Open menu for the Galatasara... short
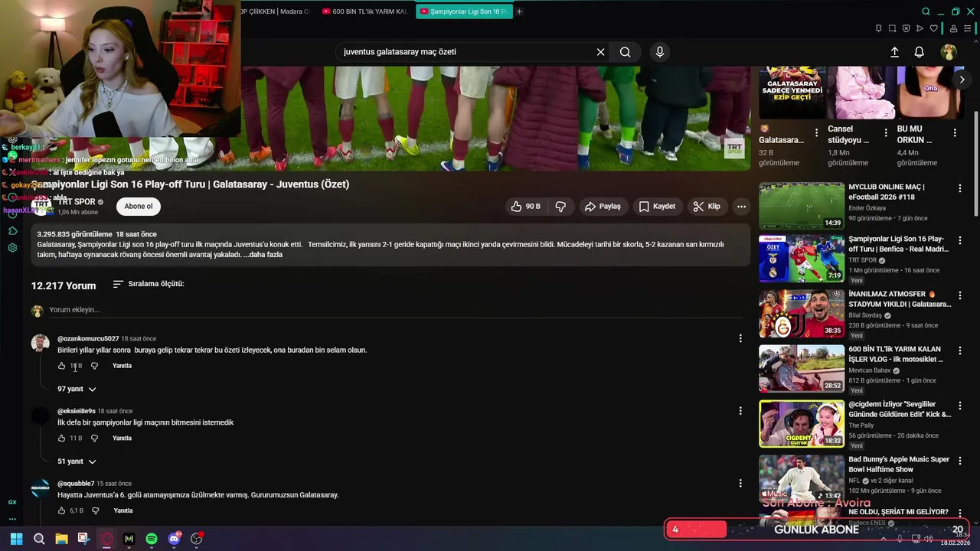Viewport: 980px width, 551px height. [817, 132]
